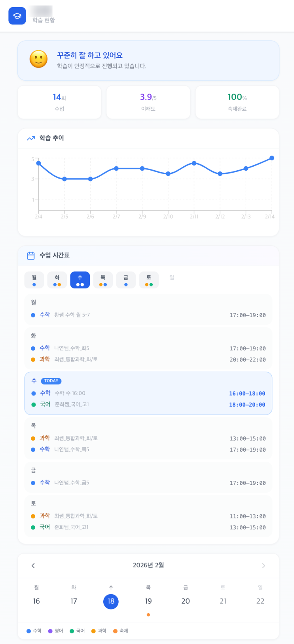The image size is (294, 644).
Task: Click the blue 수학 legend color dot
Action: pos(28,631)
